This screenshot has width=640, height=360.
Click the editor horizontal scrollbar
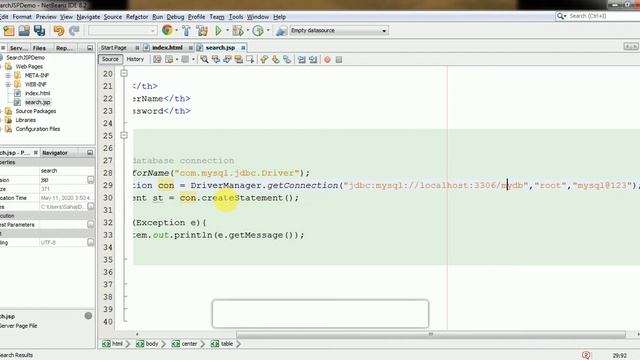pos(431,334)
